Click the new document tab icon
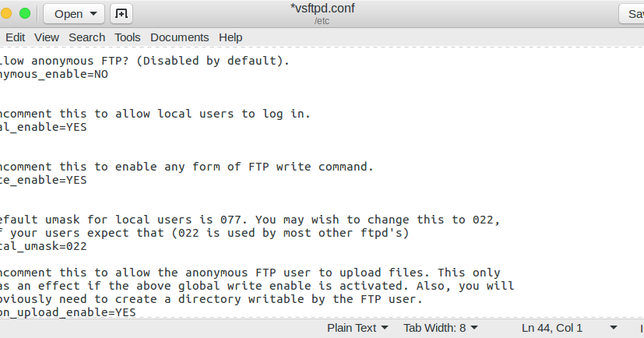This screenshot has height=338, width=644. [x=121, y=14]
